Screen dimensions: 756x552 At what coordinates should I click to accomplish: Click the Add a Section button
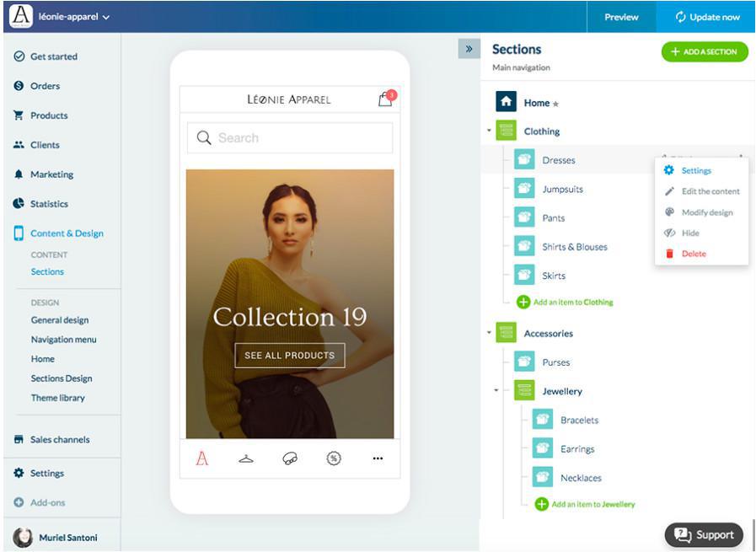click(x=705, y=52)
